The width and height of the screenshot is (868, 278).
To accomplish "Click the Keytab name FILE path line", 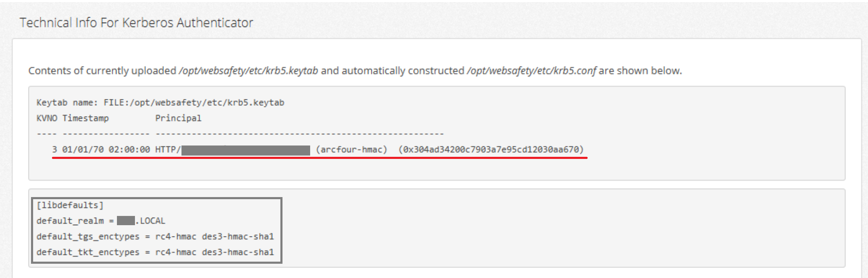I will click(160, 103).
